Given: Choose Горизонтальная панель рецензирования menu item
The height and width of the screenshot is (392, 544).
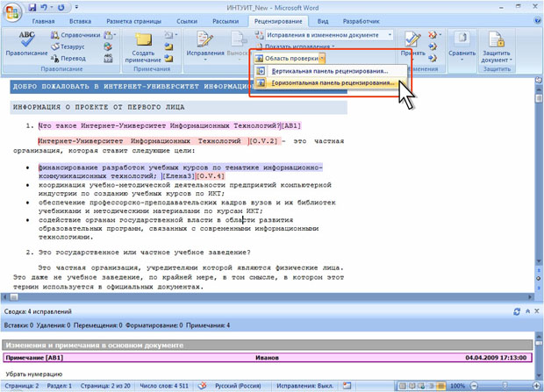Looking at the screenshot, I should point(330,83).
